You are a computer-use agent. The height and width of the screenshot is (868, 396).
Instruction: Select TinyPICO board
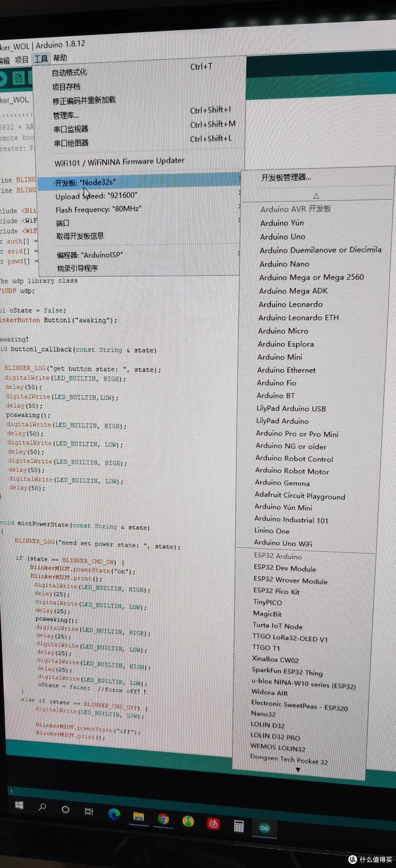pos(267,602)
